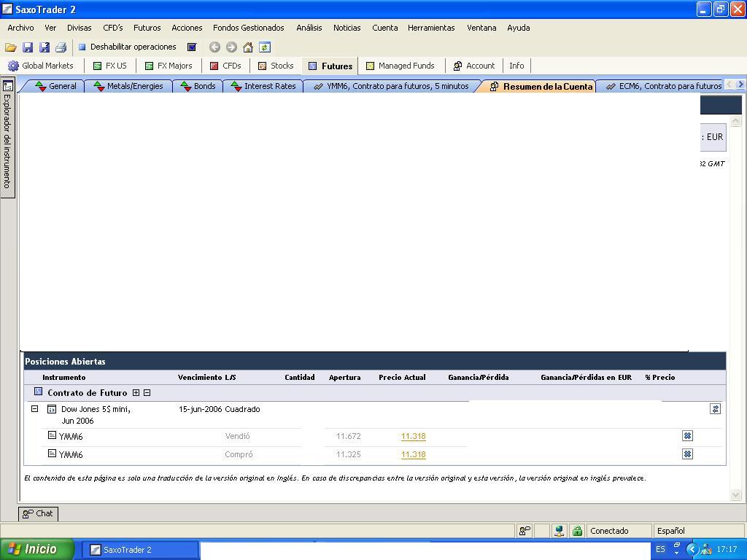Screen dimensions: 747x560
Task: Select the General view tab
Action: pyautogui.click(x=56, y=86)
